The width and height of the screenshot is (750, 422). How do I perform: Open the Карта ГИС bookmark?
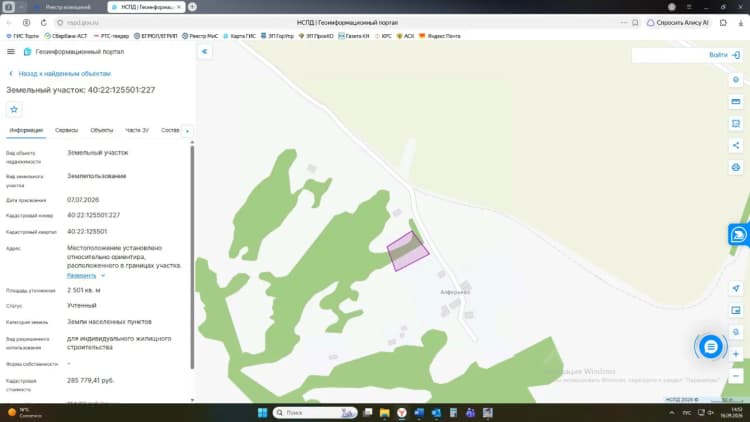[x=240, y=36]
